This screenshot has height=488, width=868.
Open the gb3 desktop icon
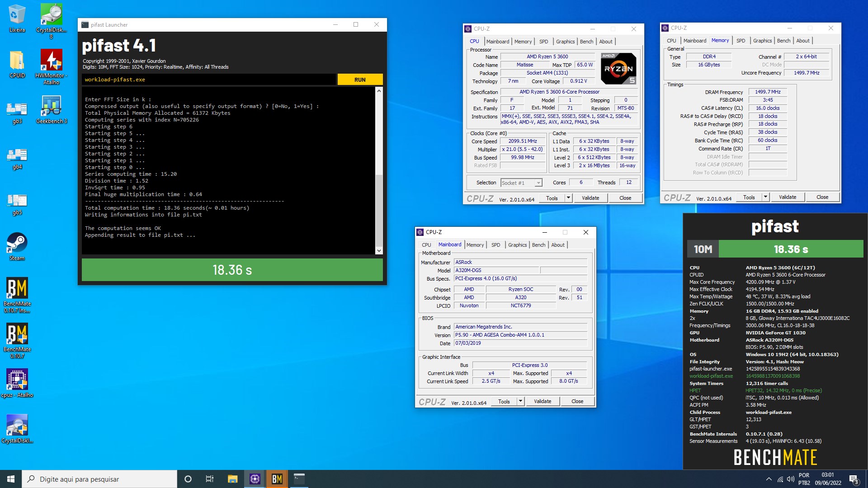pyautogui.click(x=17, y=112)
